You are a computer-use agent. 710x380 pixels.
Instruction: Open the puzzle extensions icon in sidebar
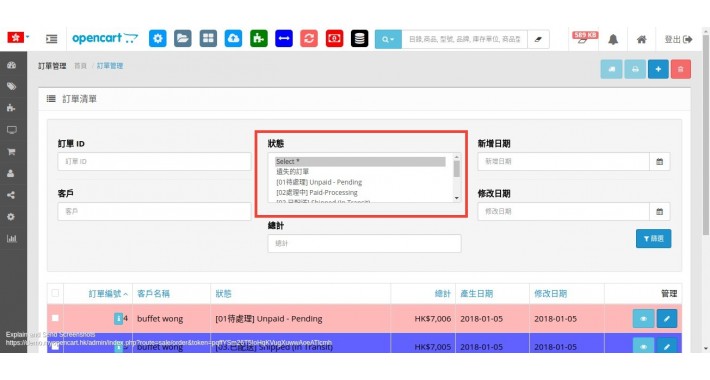point(11,108)
